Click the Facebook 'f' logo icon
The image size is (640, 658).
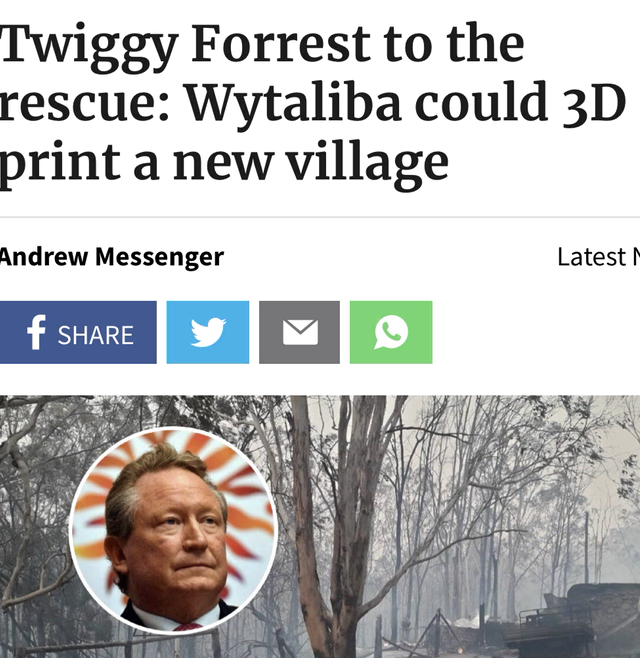36,332
